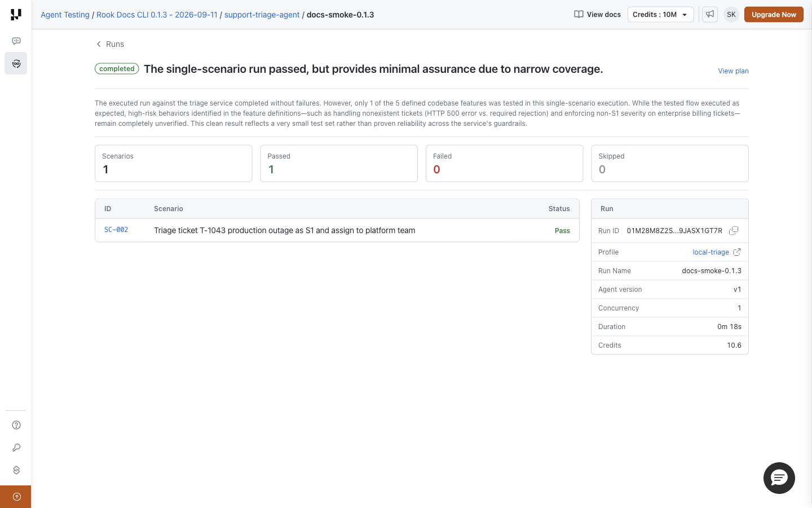Open the local-triage profile link

[710, 252]
